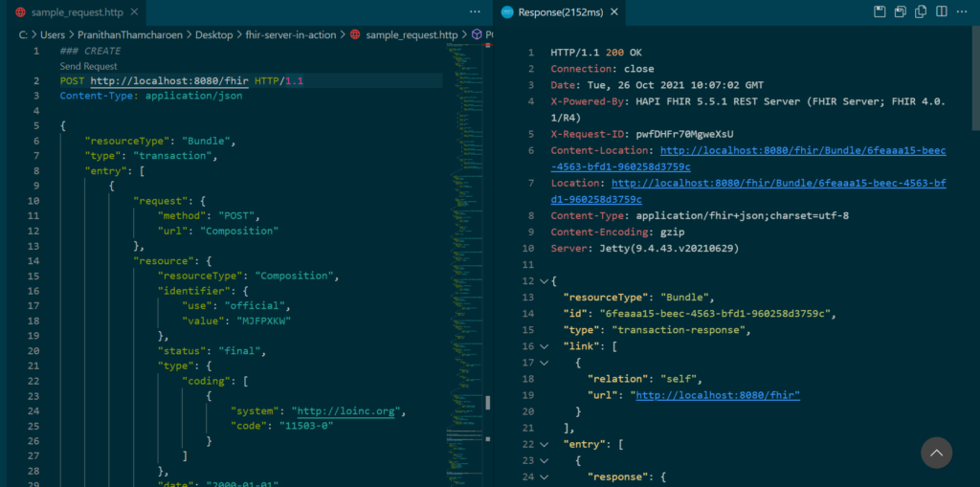980x487 pixels.
Task: Open the localhost:8080/fhir link in response body
Action: [718, 395]
